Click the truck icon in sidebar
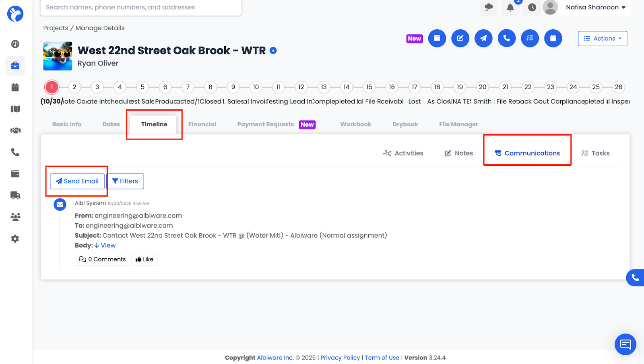Screen dimensions: 644x364 pyautogui.click(x=15, y=195)
